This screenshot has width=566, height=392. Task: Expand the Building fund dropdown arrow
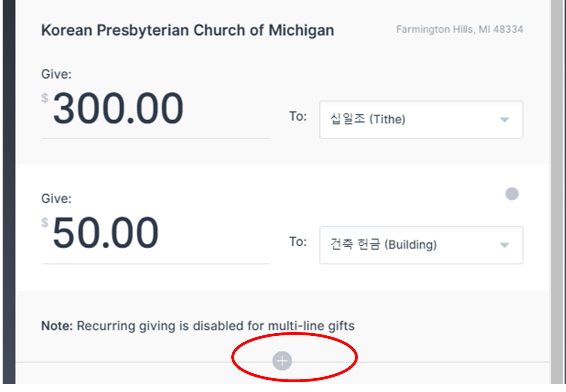click(505, 245)
